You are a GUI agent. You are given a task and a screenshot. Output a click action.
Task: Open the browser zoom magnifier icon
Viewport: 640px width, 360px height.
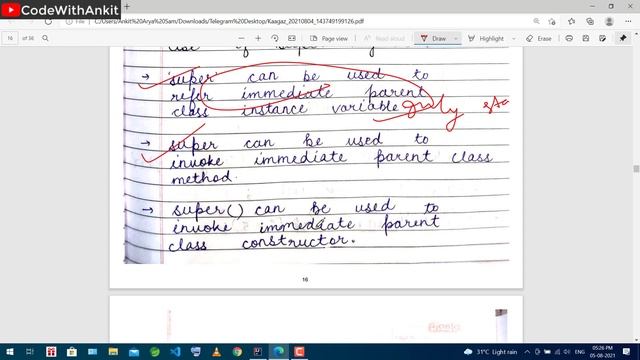coord(536,21)
